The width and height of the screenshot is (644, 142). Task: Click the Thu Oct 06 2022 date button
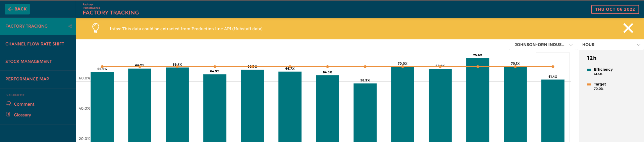615,9
